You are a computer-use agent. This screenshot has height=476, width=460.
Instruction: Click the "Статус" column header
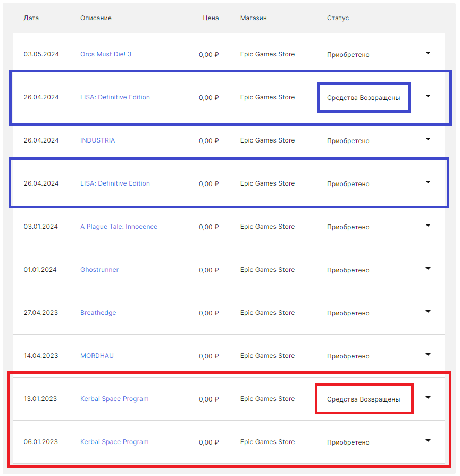[x=338, y=18]
